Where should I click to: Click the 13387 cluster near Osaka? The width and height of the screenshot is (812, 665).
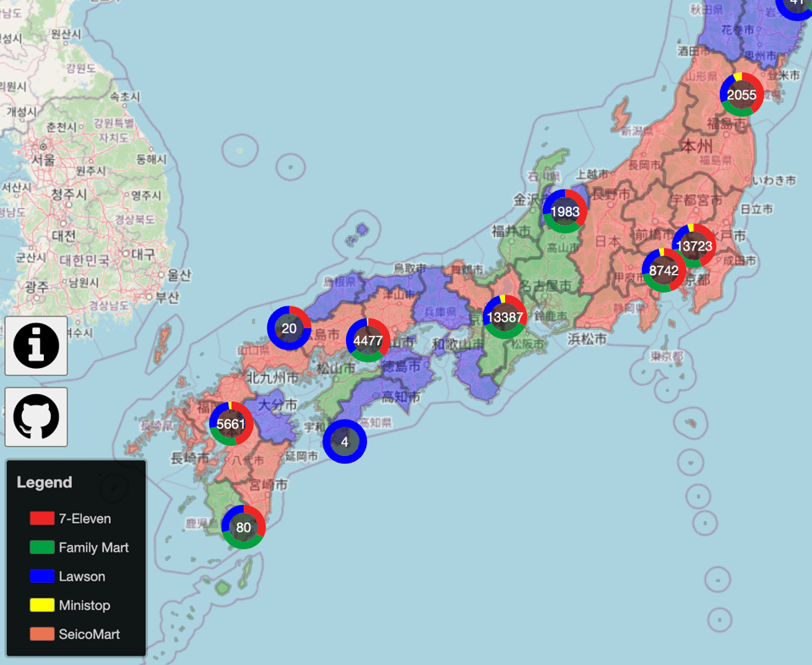pos(505,317)
